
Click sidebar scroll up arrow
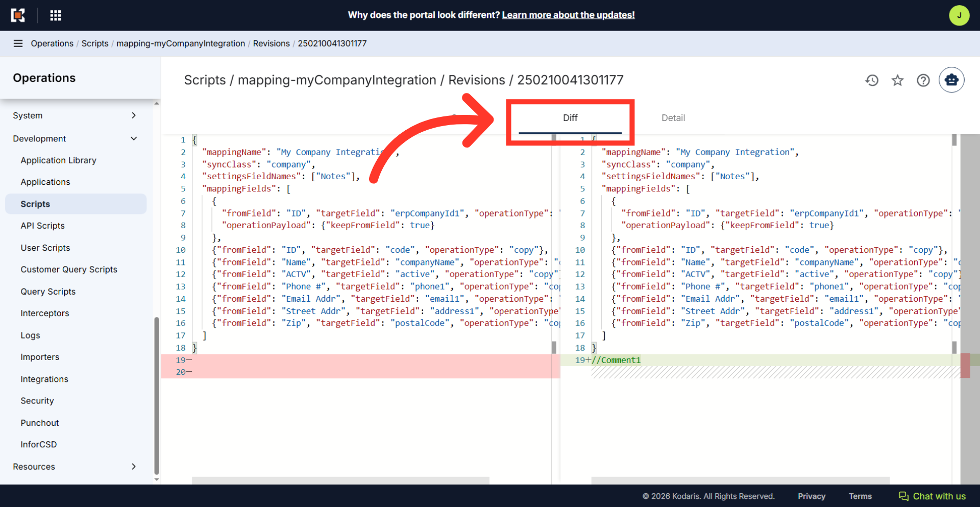pos(157,103)
